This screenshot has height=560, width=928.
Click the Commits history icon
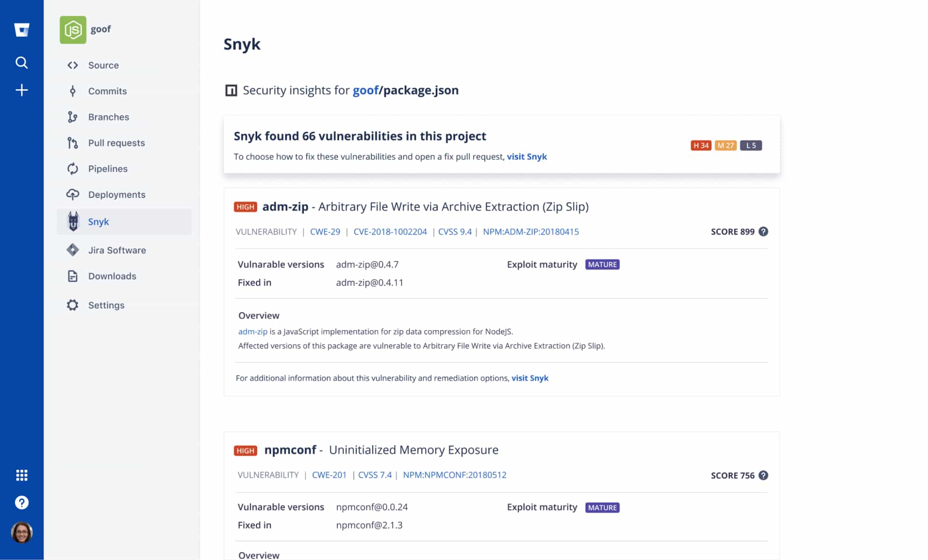coord(73,91)
